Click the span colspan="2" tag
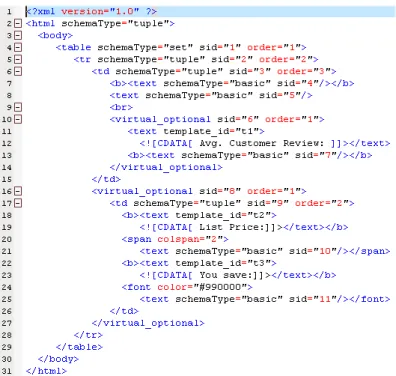The width and height of the screenshot is (396, 376). pyautogui.click(x=175, y=239)
